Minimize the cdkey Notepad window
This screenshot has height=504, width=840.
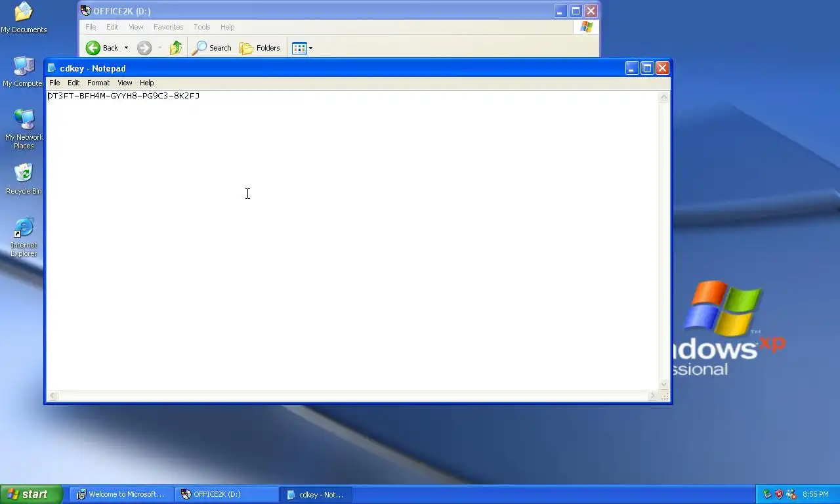click(632, 68)
